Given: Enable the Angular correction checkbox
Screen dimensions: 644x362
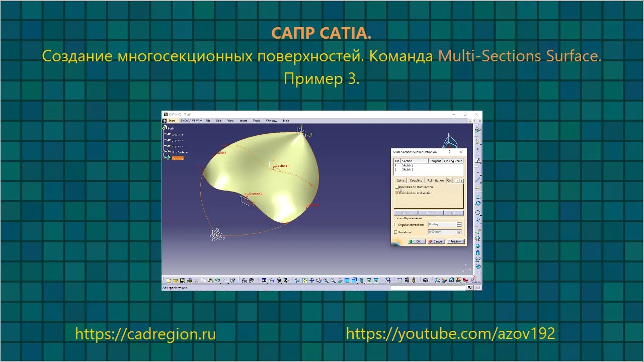Looking at the screenshot, I should (395, 225).
